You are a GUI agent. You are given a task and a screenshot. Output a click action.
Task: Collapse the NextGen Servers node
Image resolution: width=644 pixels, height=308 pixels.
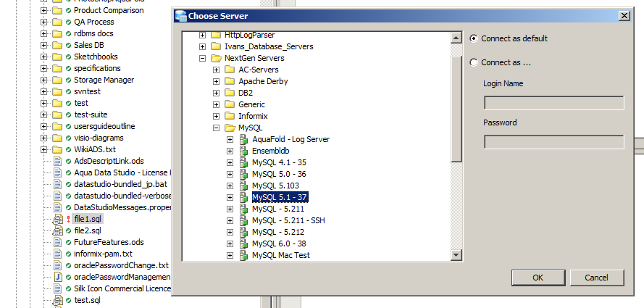pyautogui.click(x=202, y=58)
